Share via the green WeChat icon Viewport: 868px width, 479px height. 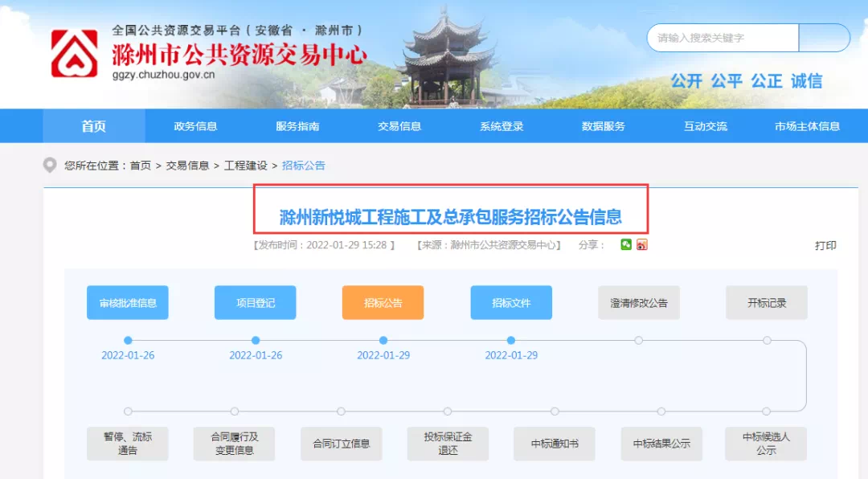point(626,244)
